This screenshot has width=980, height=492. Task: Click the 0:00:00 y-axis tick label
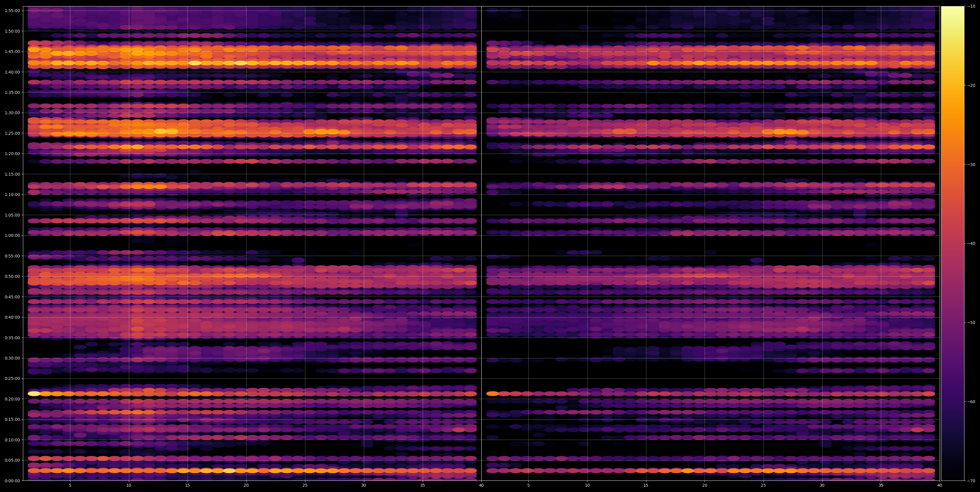[x=12, y=481]
